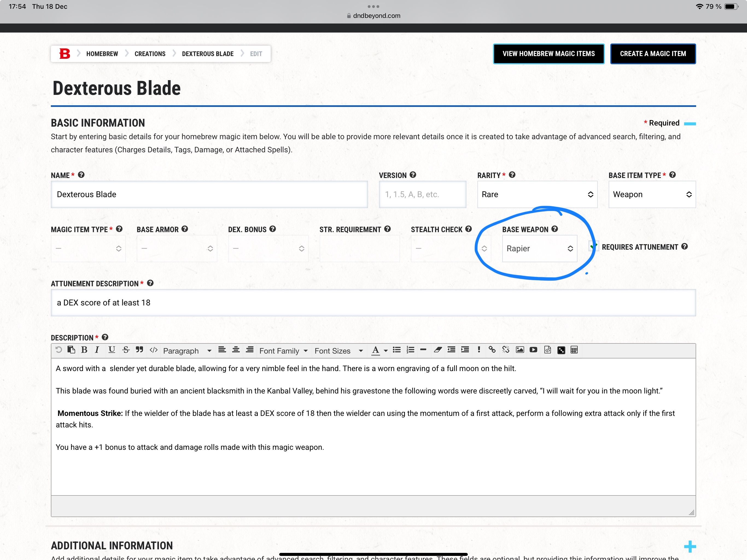
Task: Toggle the Requires Attunement checkbox
Action: [594, 247]
